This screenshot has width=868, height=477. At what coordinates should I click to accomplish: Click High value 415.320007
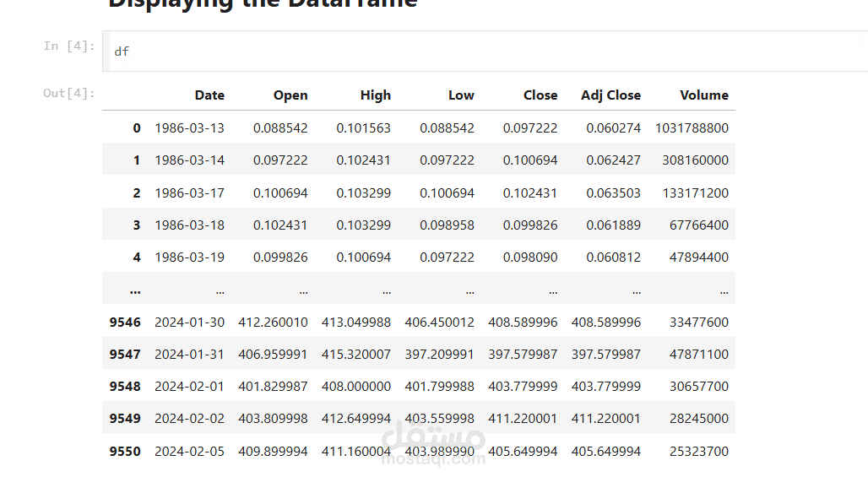point(356,355)
